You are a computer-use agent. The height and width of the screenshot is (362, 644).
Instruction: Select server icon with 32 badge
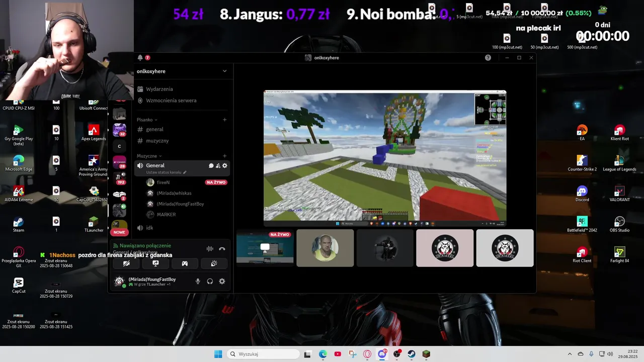pyautogui.click(x=119, y=130)
